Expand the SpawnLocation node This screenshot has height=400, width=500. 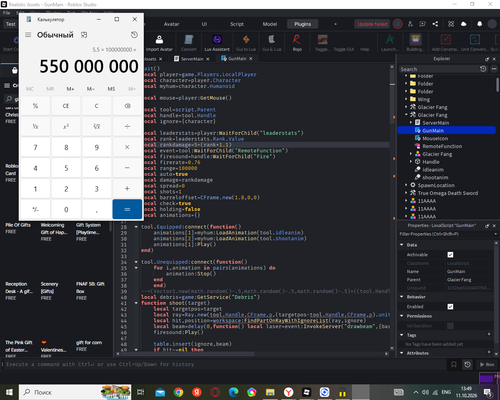[x=406, y=185]
